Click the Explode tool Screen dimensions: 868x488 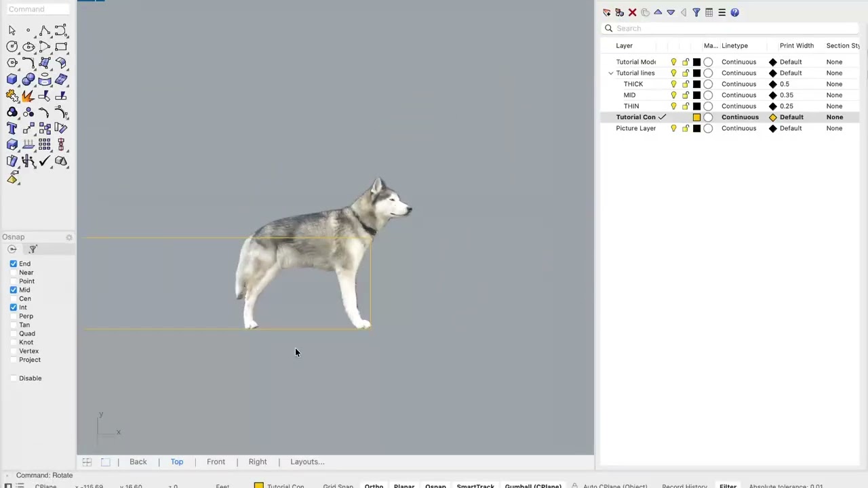click(x=28, y=96)
